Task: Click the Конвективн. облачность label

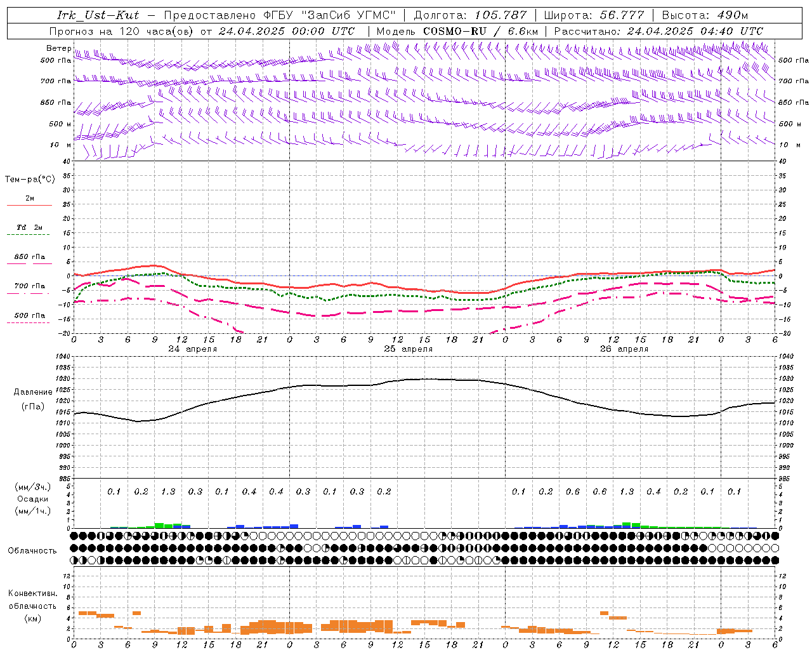Action: tap(32, 600)
